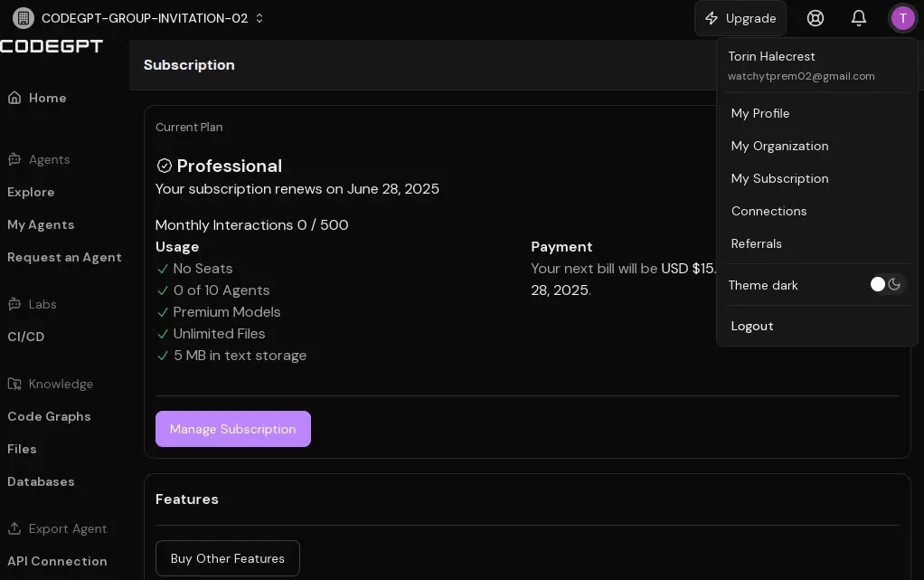
Task: Click the organization building icon
Action: (24, 18)
